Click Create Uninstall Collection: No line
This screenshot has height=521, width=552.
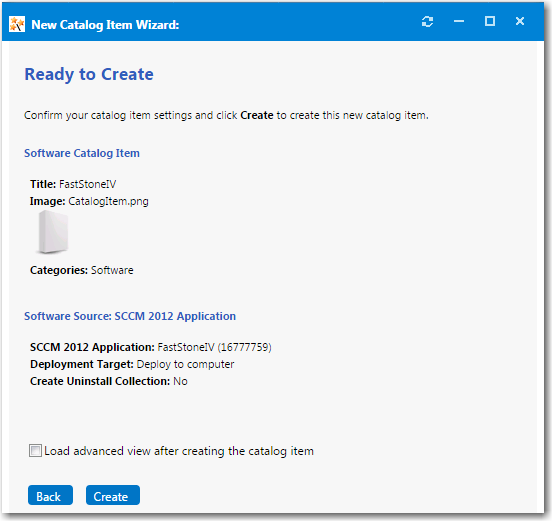(x=109, y=381)
